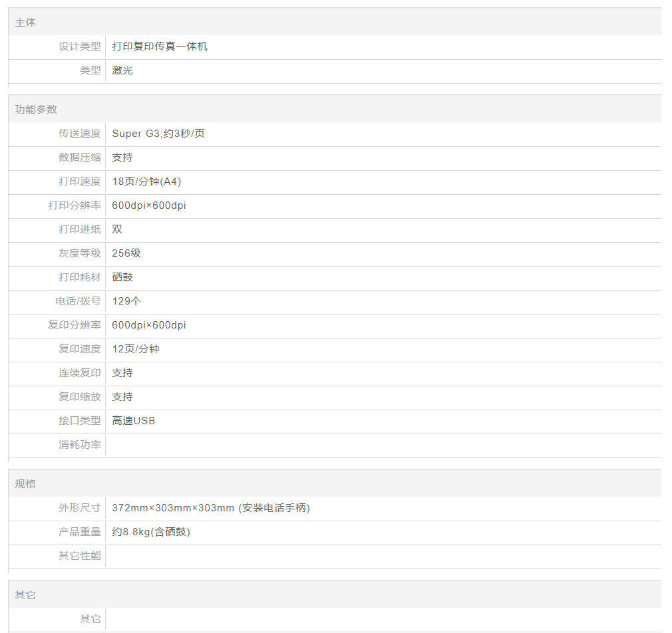Click the 硒鼓 value for 打印耗材
Screen dimensions: 672x633
[122, 277]
